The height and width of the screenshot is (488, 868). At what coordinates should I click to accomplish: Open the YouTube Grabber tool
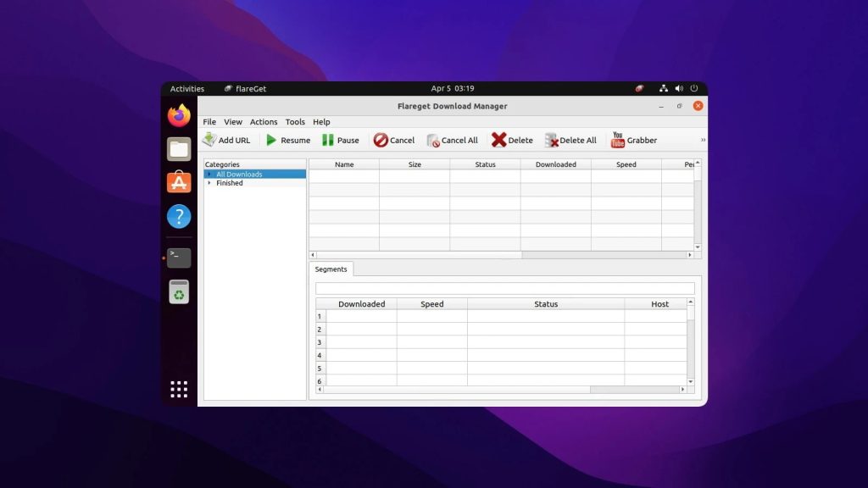pos(634,140)
